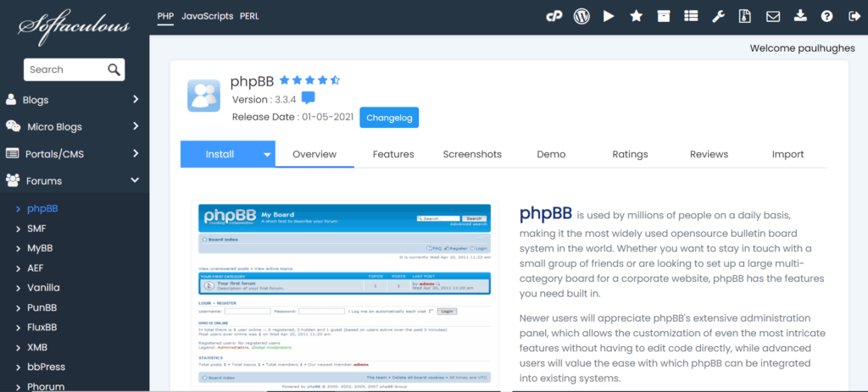Select bbPress in the Forums list

point(46,367)
